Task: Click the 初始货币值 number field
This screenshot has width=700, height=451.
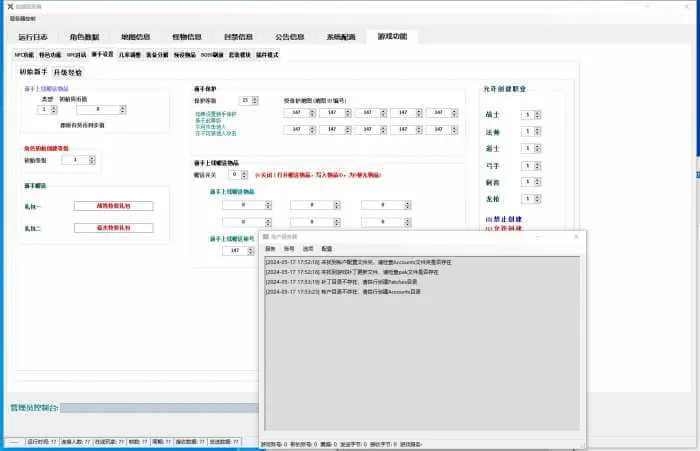Action: (x=98, y=109)
